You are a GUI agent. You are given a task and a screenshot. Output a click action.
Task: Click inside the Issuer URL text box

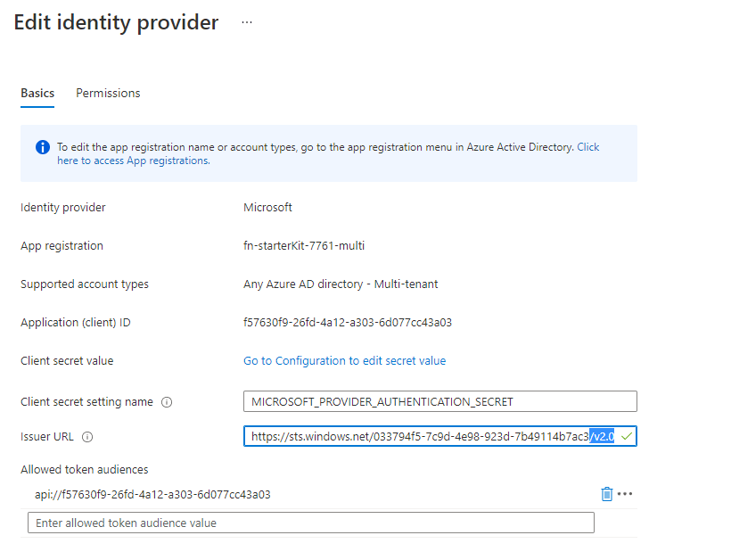tap(419, 437)
